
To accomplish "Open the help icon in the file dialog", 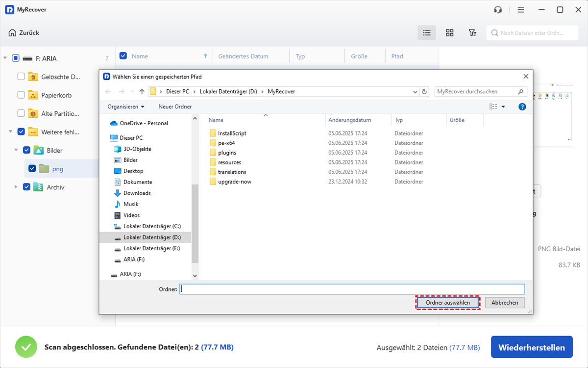I will (x=522, y=106).
